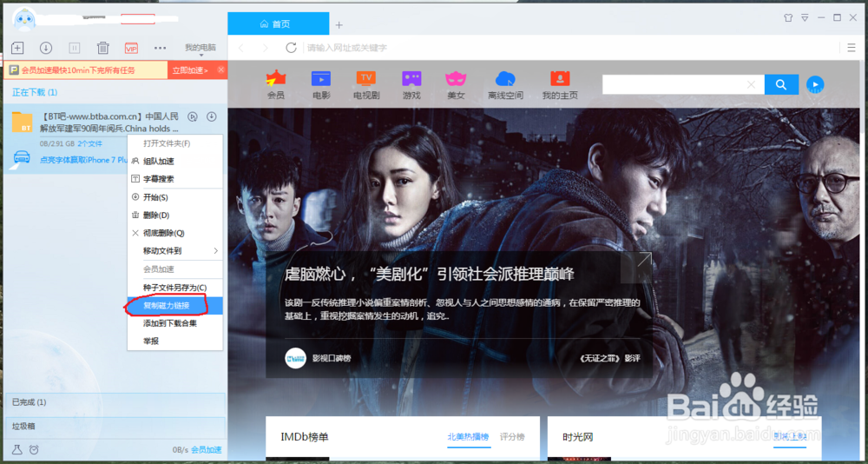Click the start download toolbar icon
Viewport: 868px width, 464px height.
tap(46, 49)
